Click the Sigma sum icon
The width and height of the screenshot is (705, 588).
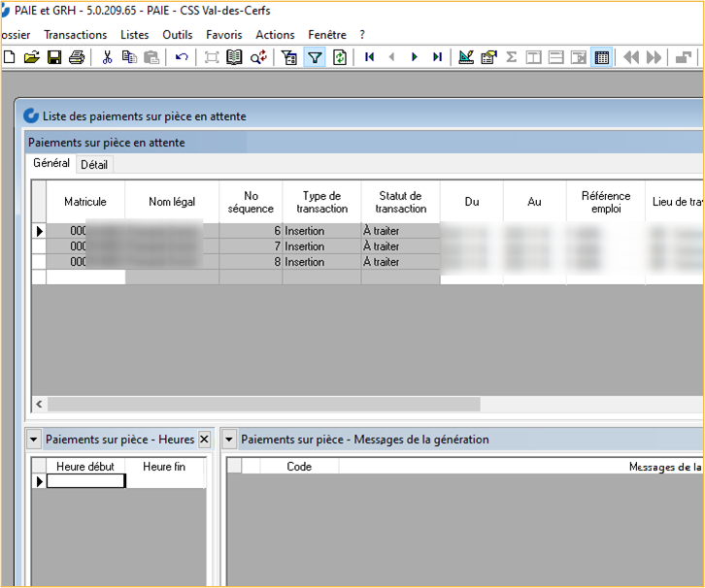click(511, 57)
